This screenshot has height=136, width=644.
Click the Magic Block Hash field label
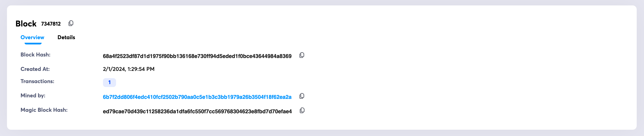coord(44,110)
